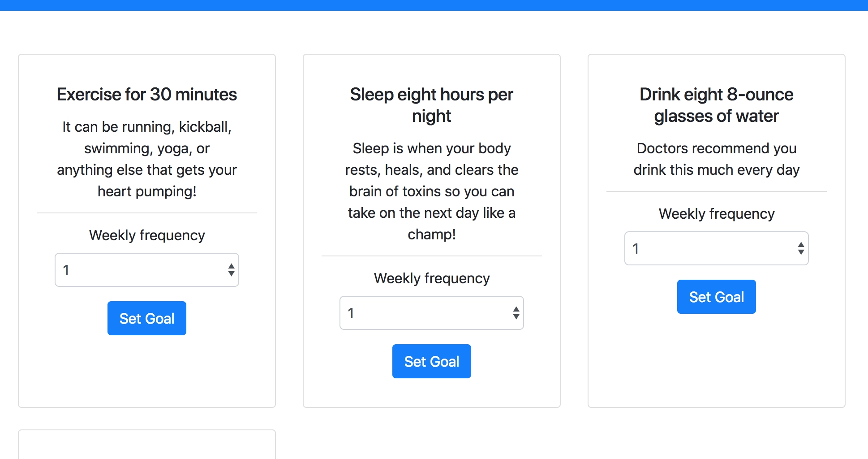The width and height of the screenshot is (868, 459).
Task: Select the 'Exercise for 30 minutes' heading
Action: coord(147,95)
